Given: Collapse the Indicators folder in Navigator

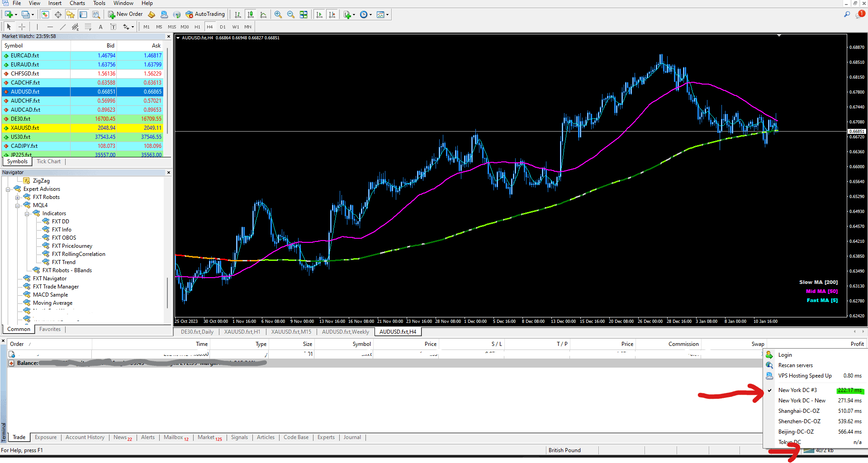Looking at the screenshot, I should point(27,213).
